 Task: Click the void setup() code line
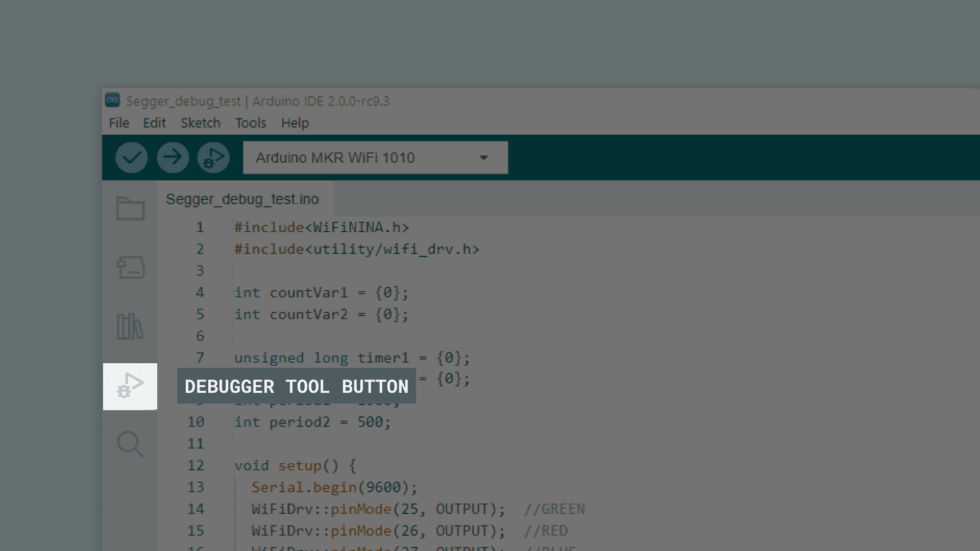[295, 465]
